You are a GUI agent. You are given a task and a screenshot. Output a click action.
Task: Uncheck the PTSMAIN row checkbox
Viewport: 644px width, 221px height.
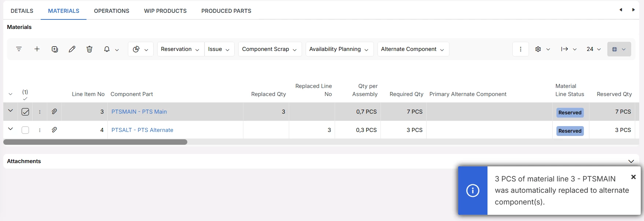pyautogui.click(x=25, y=112)
